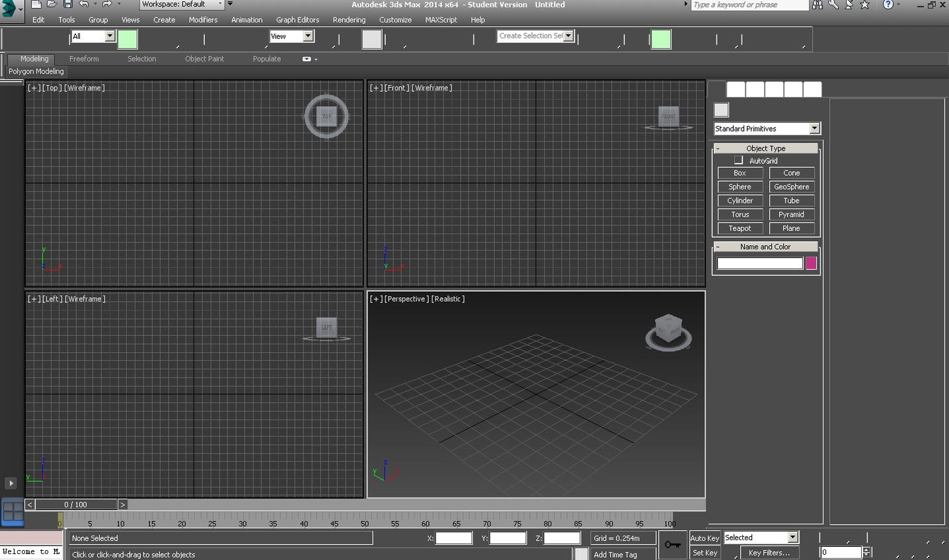Image resolution: width=949 pixels, height=560 pixels.
Task: Click the 0 / 100 time slider
Action: tap(76, 505)
